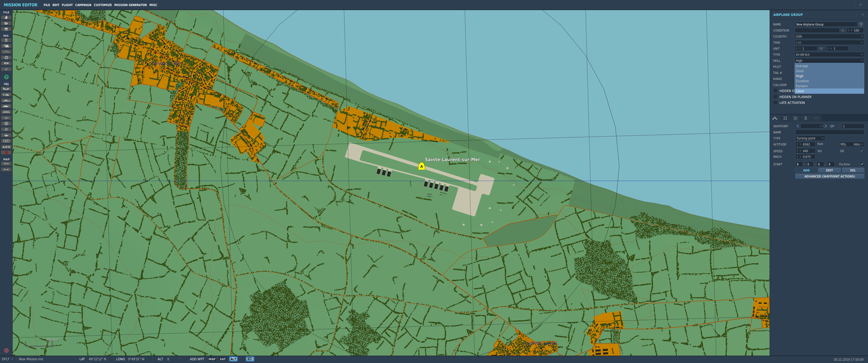Screen dimensions: 868x363
Task: Click the checkmark prepare mission icon
Action: pos(6,69)
